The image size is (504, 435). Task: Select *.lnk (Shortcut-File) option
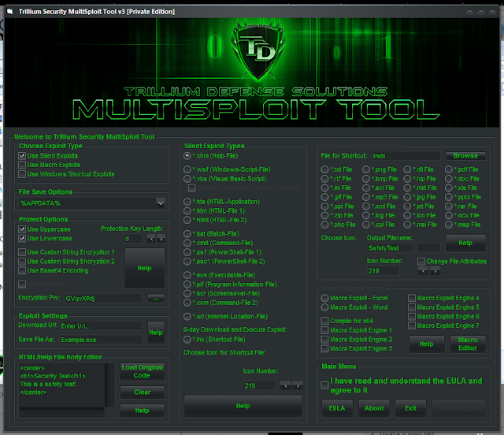(187, 340)
